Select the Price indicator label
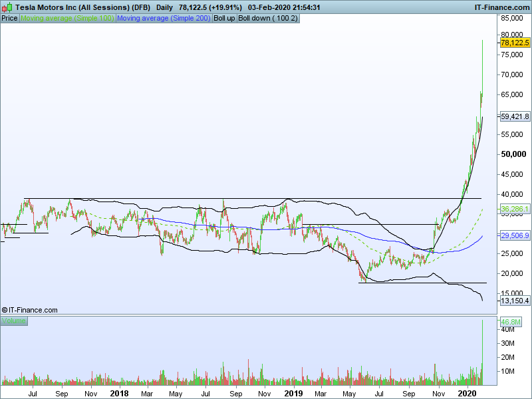 coord(9,19)
